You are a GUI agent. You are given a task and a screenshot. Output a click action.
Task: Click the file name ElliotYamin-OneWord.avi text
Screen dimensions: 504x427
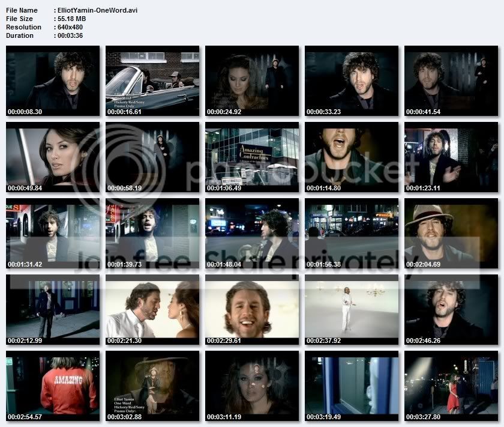pyautogui.click(x=97, y=10)
